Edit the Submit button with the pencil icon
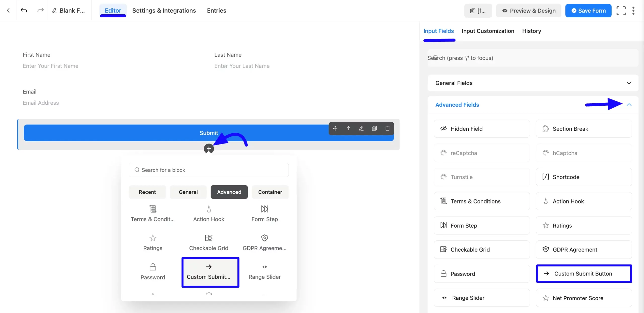This screenshot has height=313, width=644. 361,128
